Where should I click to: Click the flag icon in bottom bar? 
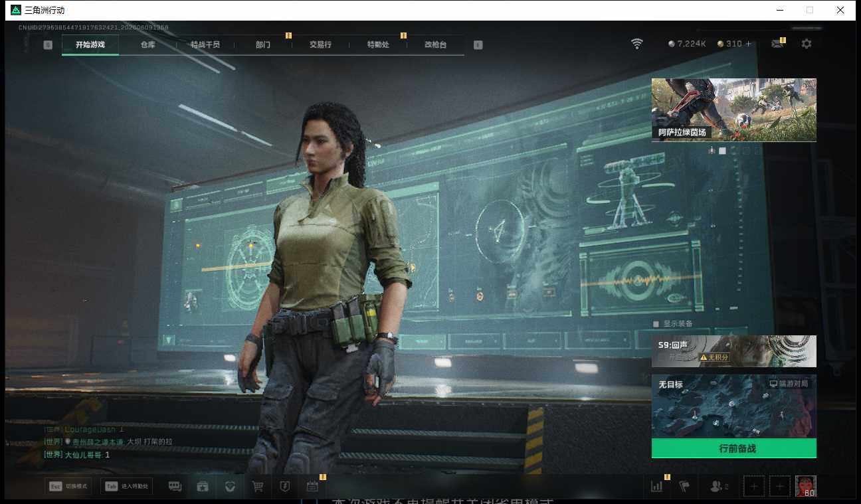pyautogui.click(x=684, y=487)
